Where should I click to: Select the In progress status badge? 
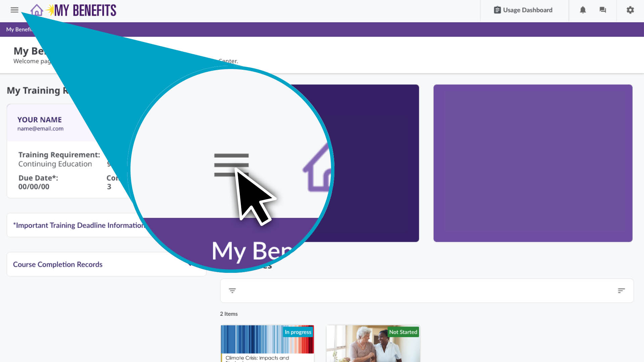coord(298,332)
